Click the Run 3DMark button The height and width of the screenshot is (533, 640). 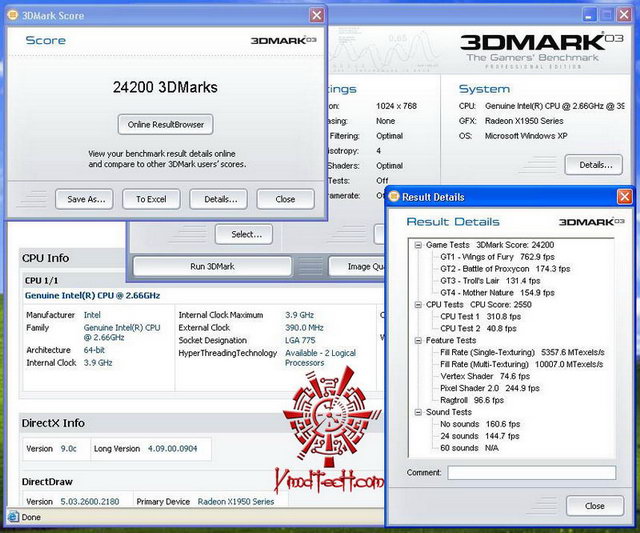pos(212,266)
